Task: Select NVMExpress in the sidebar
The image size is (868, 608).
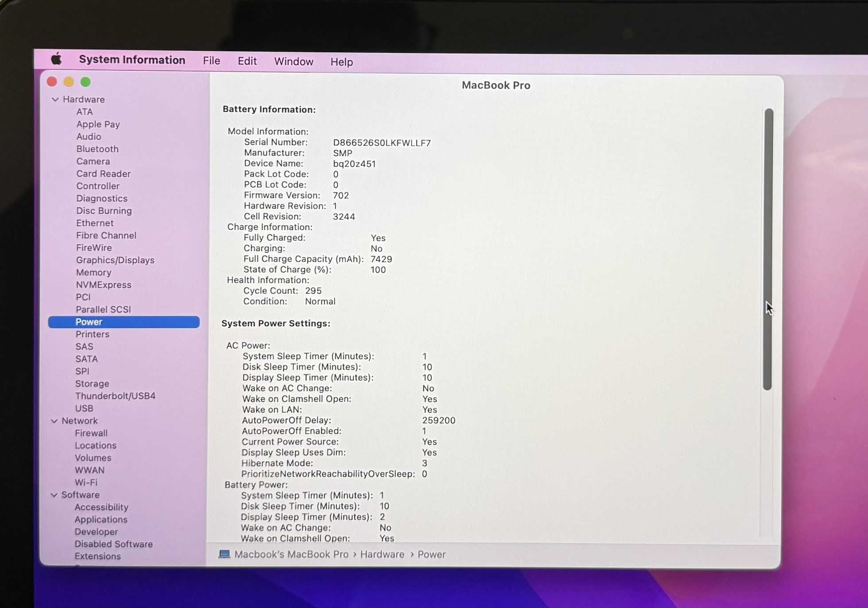Action: click(104, 285)
